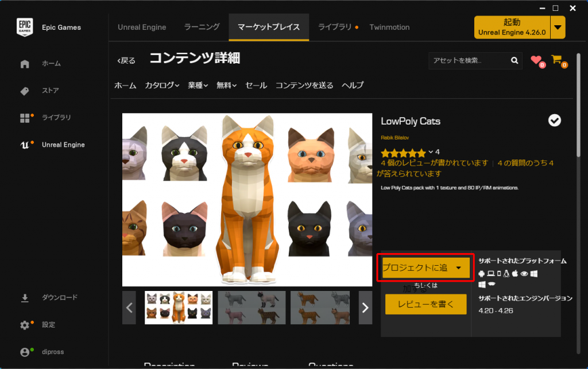
Task: Click the five-star rating stars
Action: (403, 153)
